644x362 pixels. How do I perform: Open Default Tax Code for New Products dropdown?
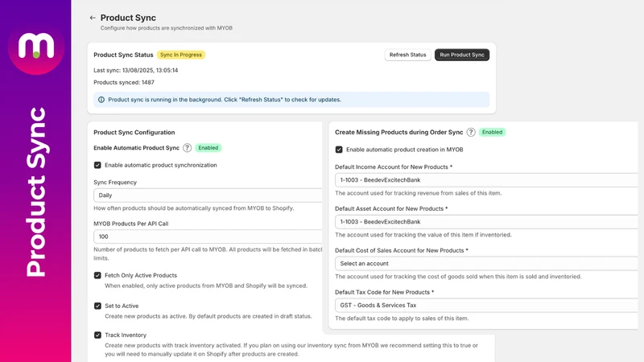(486, 306)
